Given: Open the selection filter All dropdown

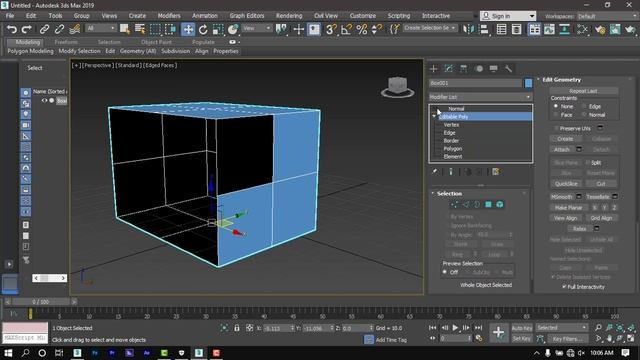Looking at the screenshot, I should 101,28.
